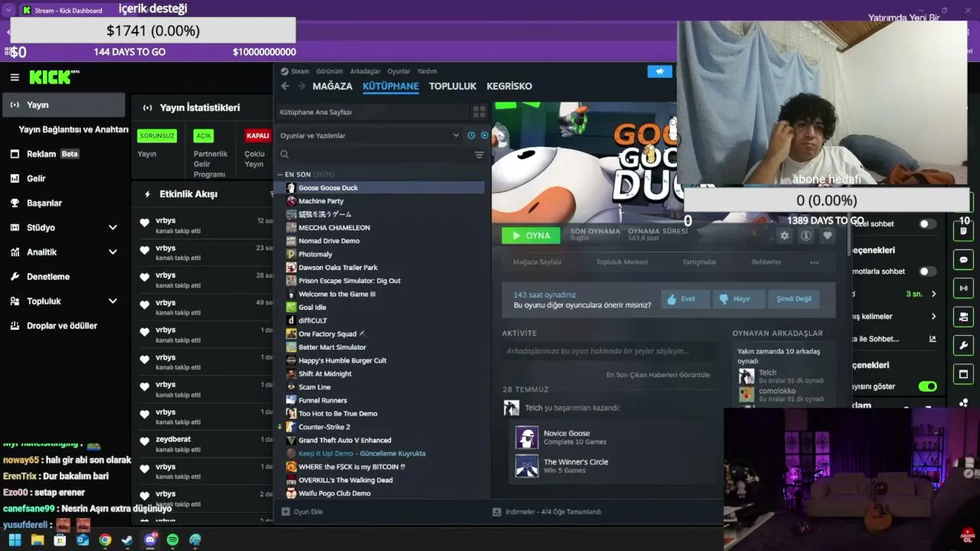Open Kick wrench tools panel icon

click(x=963, y=345)
